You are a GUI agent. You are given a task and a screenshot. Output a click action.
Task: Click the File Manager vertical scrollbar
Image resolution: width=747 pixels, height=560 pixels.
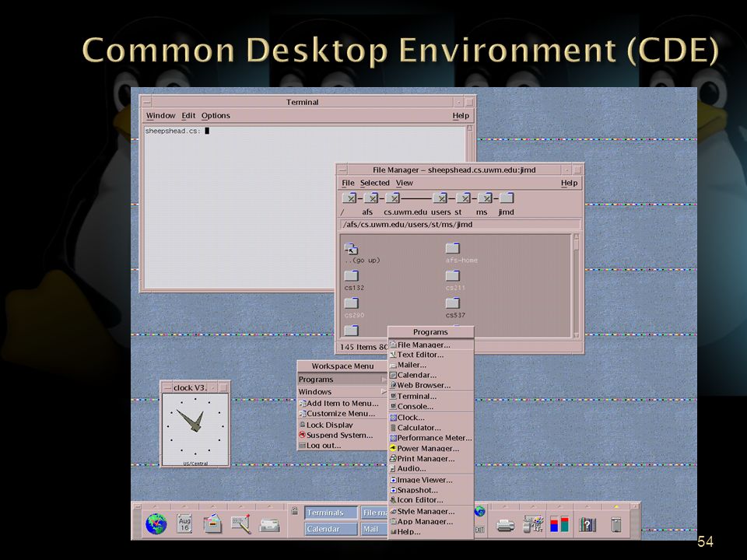coord(577,285)
